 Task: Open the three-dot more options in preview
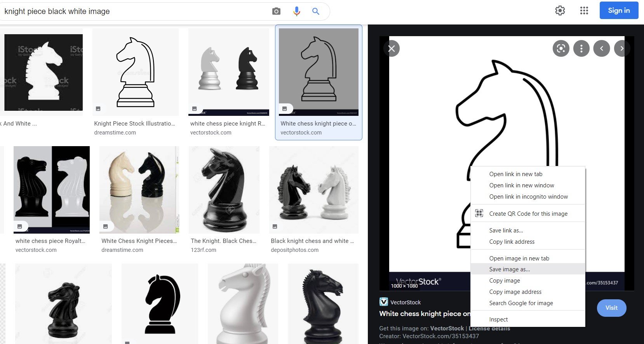click(581, 49)
